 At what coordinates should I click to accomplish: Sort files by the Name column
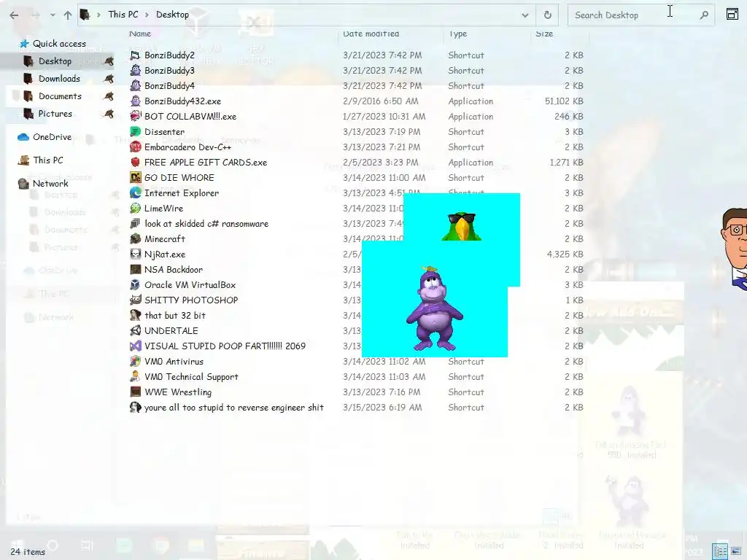pyautogui.click(x=140, y=34)
